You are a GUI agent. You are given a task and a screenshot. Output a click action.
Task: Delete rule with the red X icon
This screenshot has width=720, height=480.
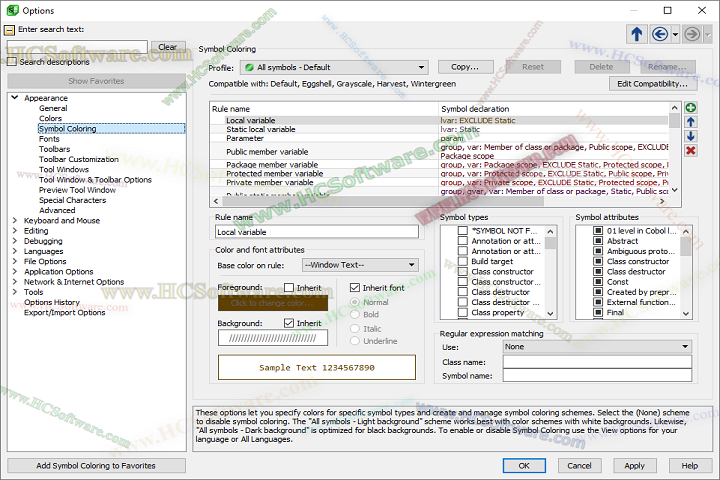(x=691, y=150)
